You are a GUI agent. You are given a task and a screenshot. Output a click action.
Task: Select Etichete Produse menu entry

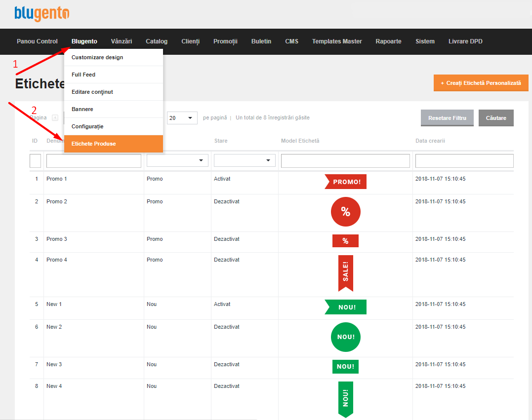(x=113, y=144)
